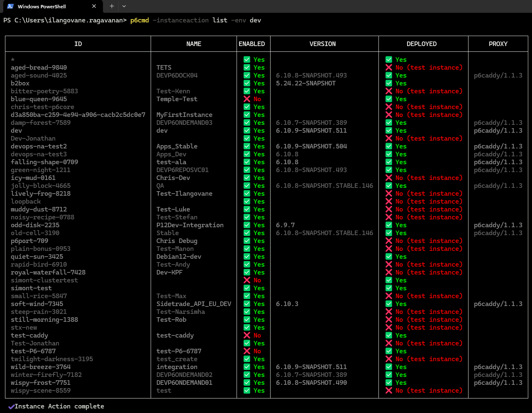532x413 pixels.
Task: Click version 6.10.3 in soft-wind-7345 row
Action: [287, 304]
